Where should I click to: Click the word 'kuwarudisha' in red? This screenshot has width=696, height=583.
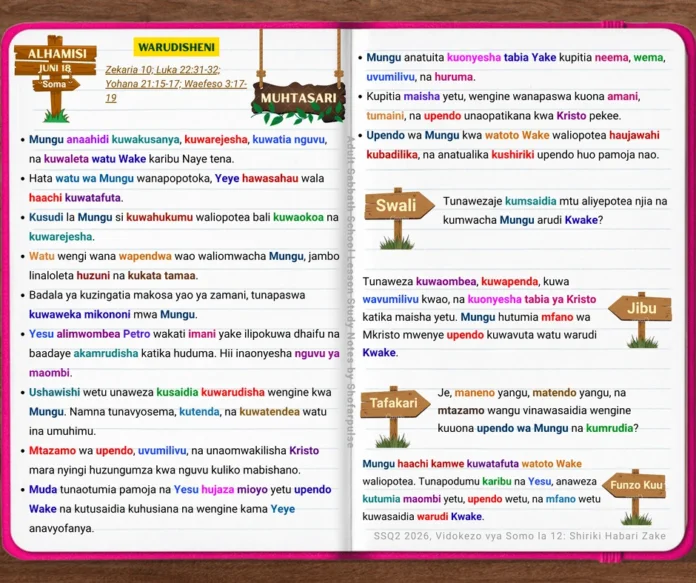(233, 392)
